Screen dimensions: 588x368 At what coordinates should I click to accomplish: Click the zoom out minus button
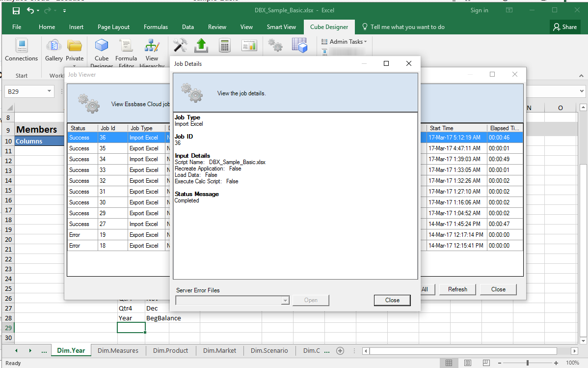(500, 363)
